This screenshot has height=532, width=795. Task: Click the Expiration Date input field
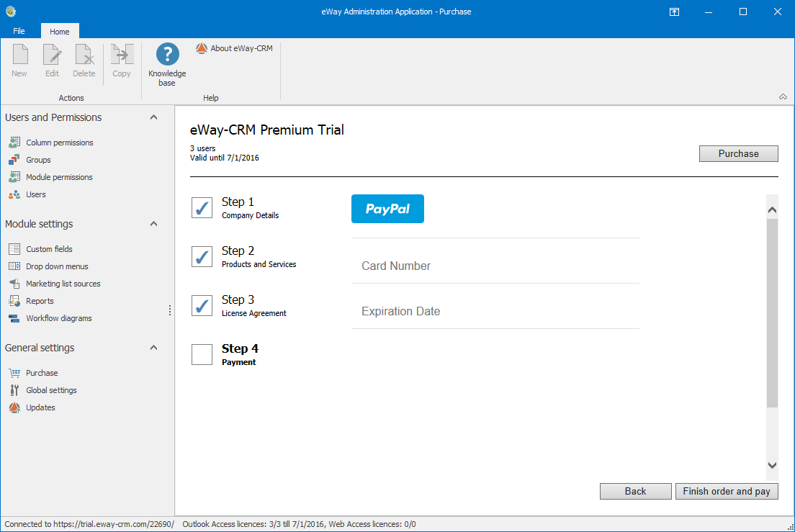pos(495,311)
